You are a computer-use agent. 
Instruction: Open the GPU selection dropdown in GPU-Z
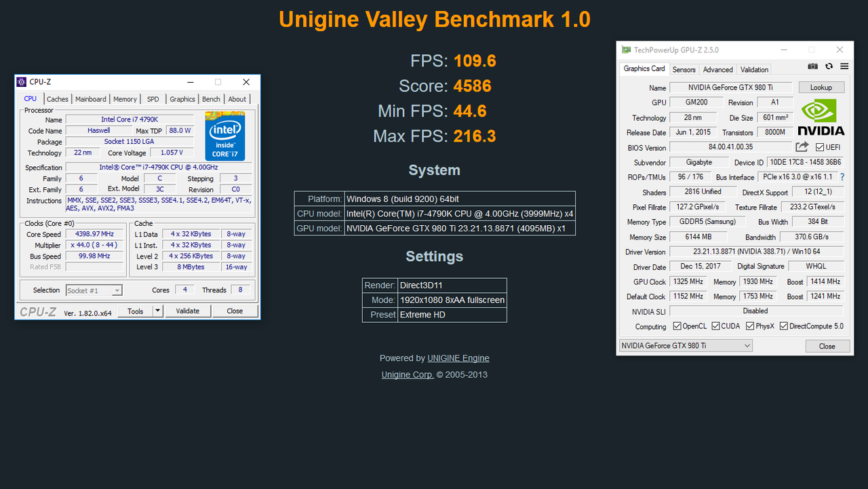[x=686, y=346]
